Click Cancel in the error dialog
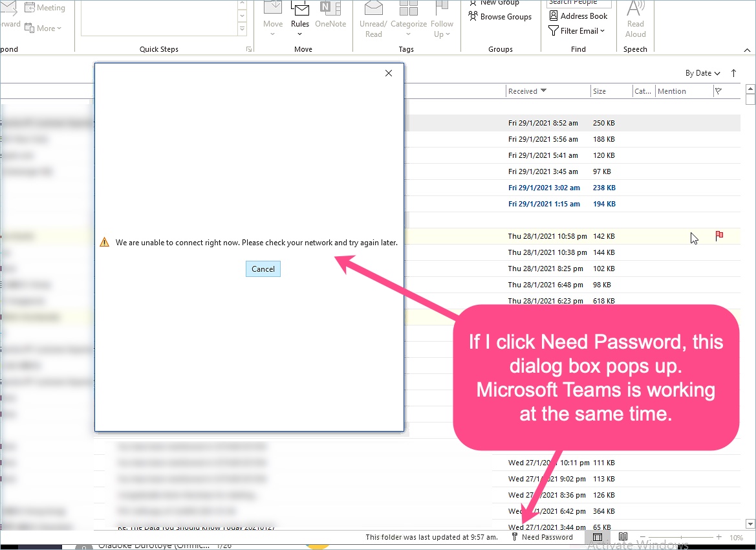The height and width of the screenshot is (550, 756). (x=263, y=269)
